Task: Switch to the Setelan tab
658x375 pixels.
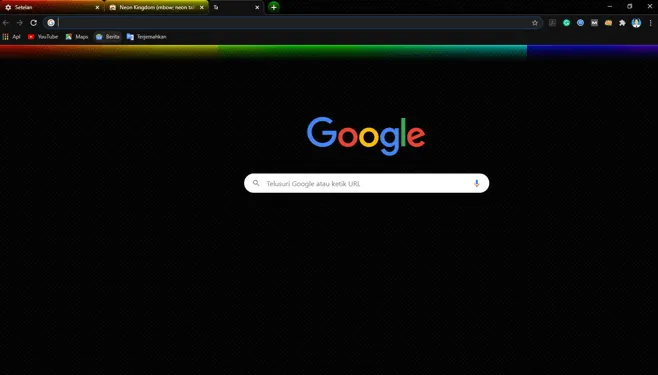Action: (52, 7)
